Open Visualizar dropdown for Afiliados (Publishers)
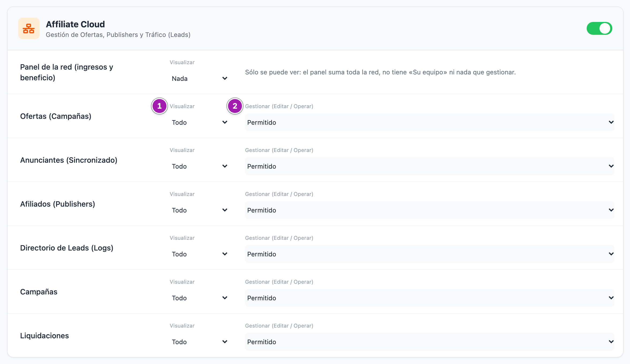Screen dimensions: 630x364 [x=199, y=210]
